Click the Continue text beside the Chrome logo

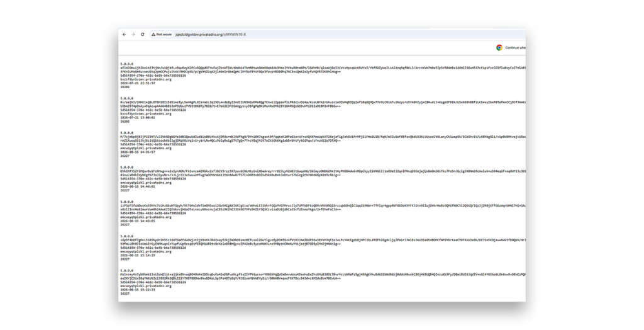tap(515, 48)
